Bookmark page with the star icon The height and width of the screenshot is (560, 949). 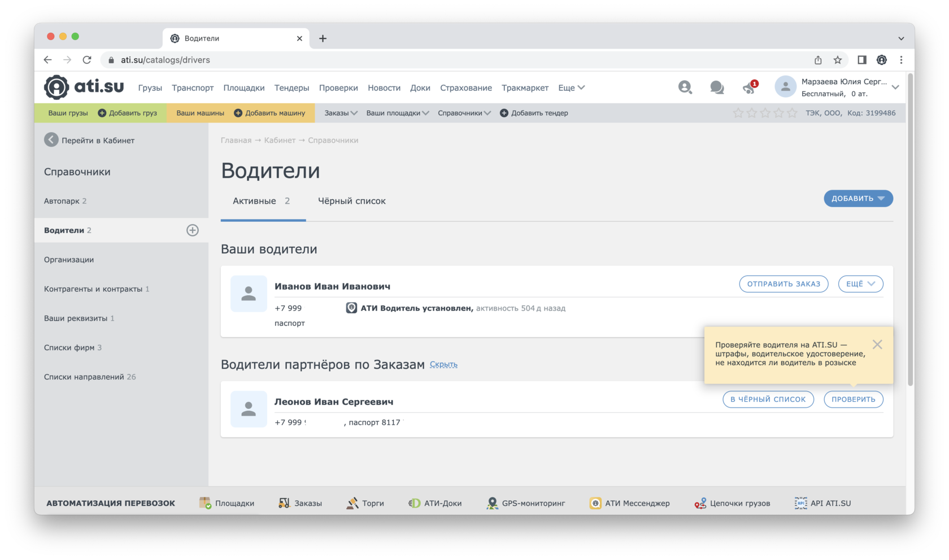point(838,60)
